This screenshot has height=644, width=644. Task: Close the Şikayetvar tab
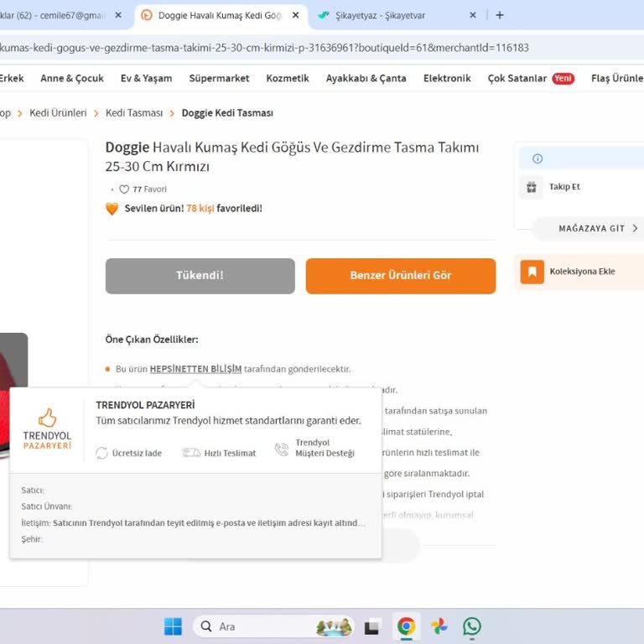click(473, 15)
